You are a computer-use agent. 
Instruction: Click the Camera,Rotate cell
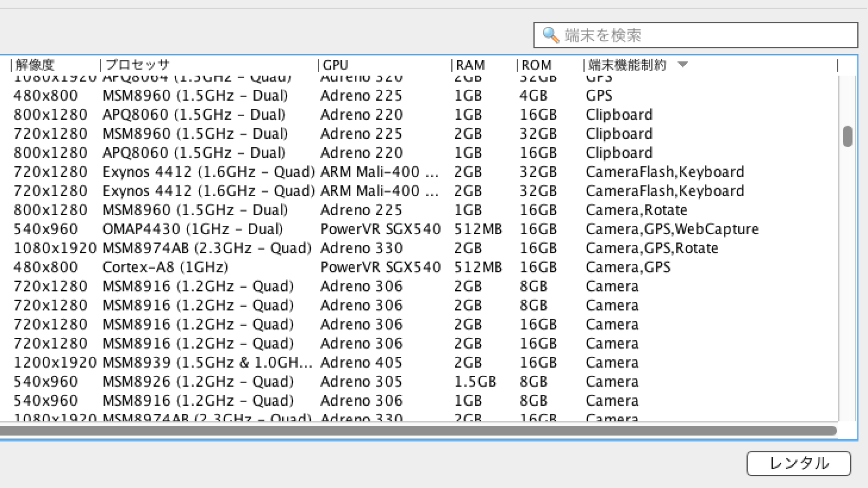click(x=636, y=210)
